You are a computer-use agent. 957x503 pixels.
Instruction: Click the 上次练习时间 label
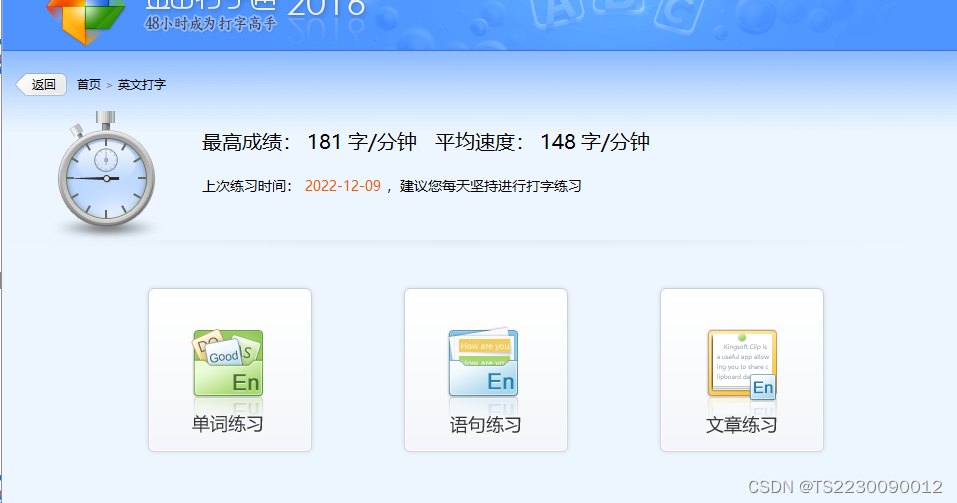pyautogui.click(x=247, y=186)
